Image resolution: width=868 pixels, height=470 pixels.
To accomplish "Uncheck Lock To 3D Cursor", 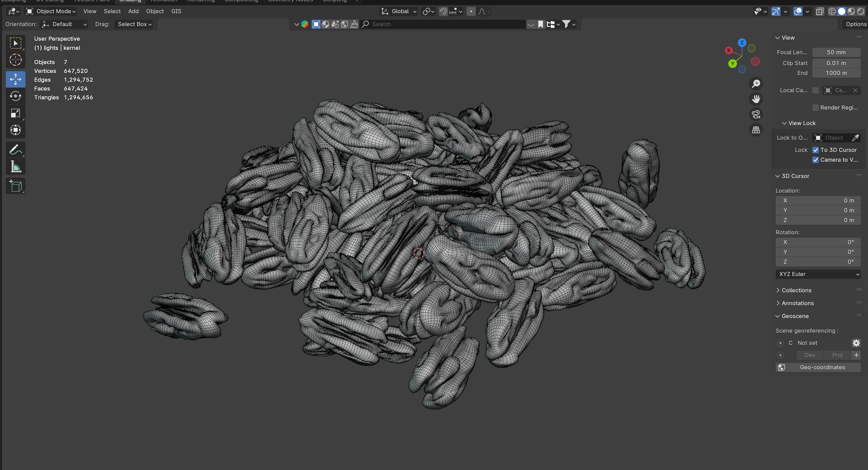I will tap(815, 150).
